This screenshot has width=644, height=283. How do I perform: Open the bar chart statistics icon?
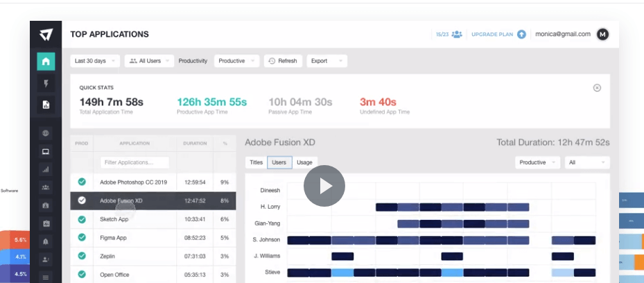coord(46,169)
